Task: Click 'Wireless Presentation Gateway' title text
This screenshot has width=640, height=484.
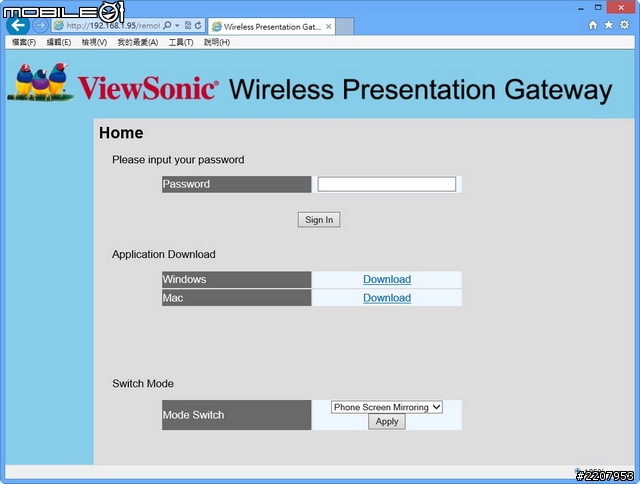Action: click(x=421, y=90)
